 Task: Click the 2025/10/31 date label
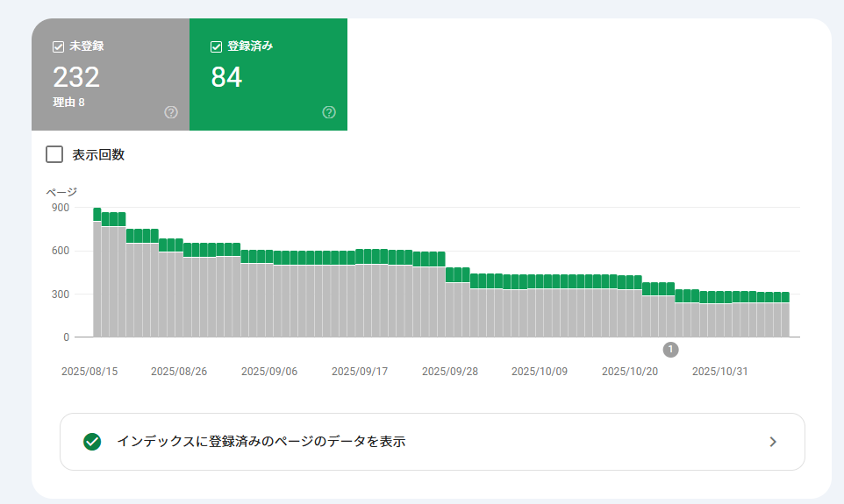tap(720, 372)
